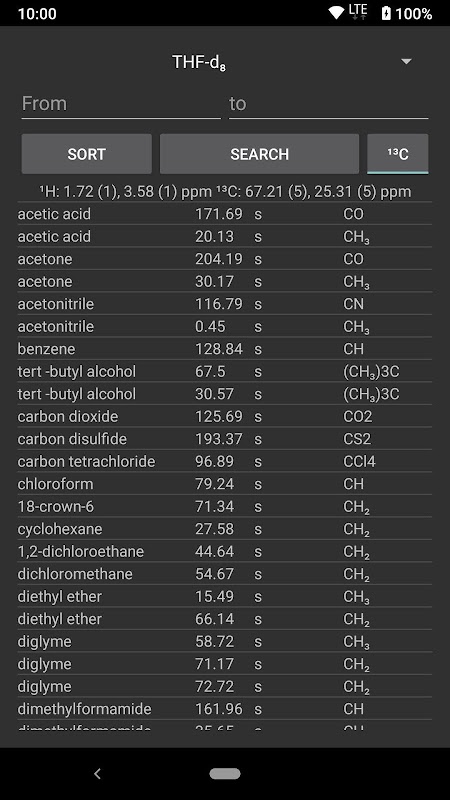Tap the battery icon in status bar
This screenshot has height=800, width=450.
click(x=386, y=13)
